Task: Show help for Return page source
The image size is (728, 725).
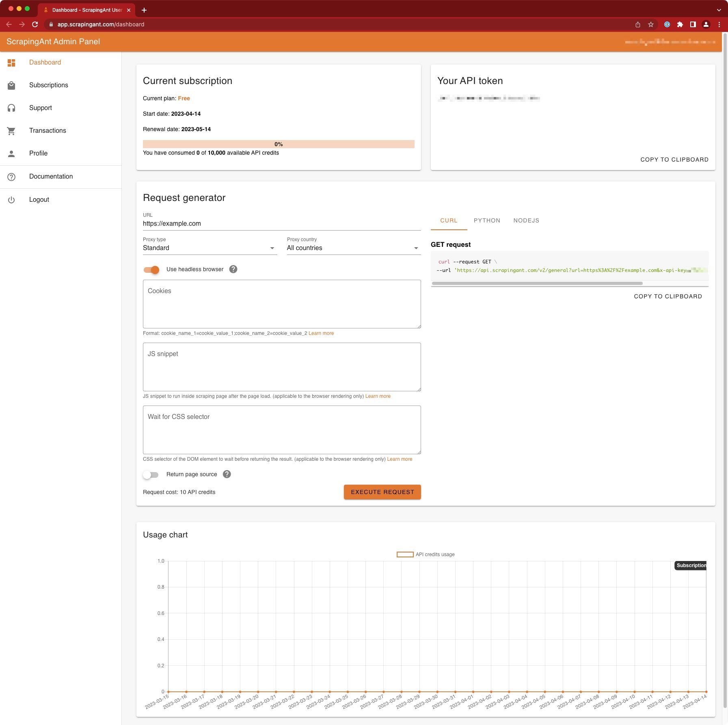Action: pos(227,474)
